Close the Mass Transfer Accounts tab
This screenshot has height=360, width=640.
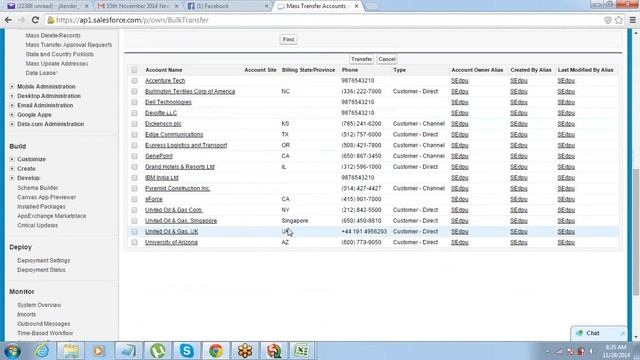point(356,6)
